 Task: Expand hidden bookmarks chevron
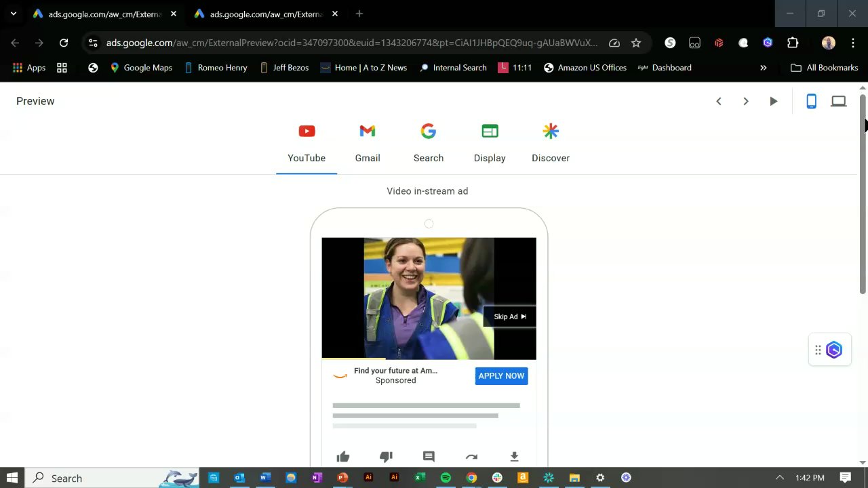pyautogui.click(x=764, y=68)
